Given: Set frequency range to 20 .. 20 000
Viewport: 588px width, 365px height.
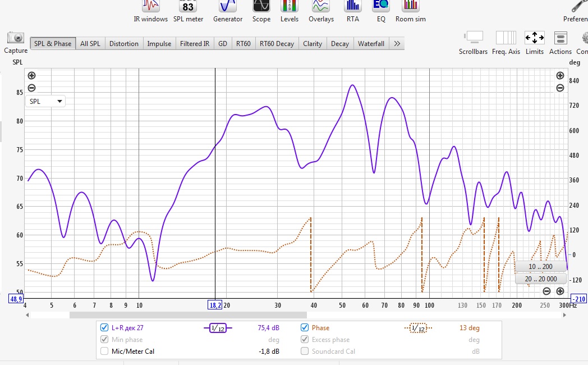Looking at the screenshot, I should click(540, 279).
